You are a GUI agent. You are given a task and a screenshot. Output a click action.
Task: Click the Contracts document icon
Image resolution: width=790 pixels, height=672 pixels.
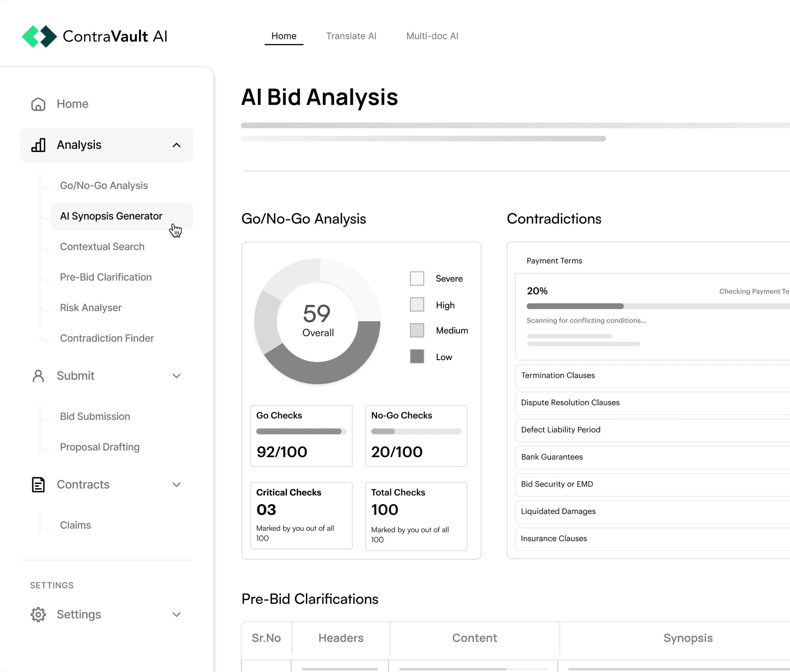pyautogui.click(x=38, y=485)
